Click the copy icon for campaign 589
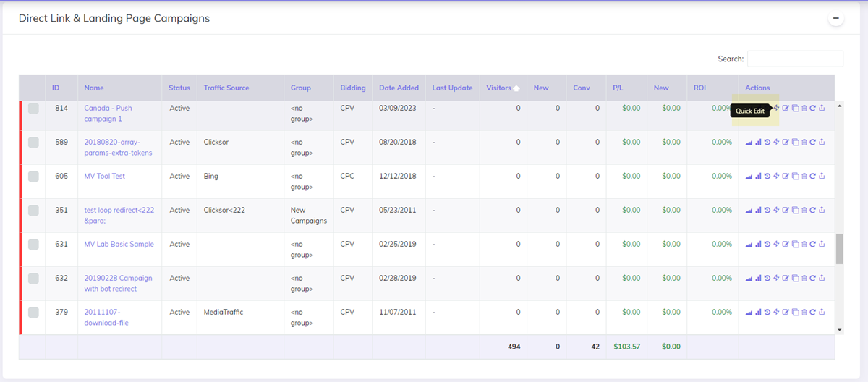Image resolution: width=868 pixels, height=382 pixels. click(x=795, y=143)
